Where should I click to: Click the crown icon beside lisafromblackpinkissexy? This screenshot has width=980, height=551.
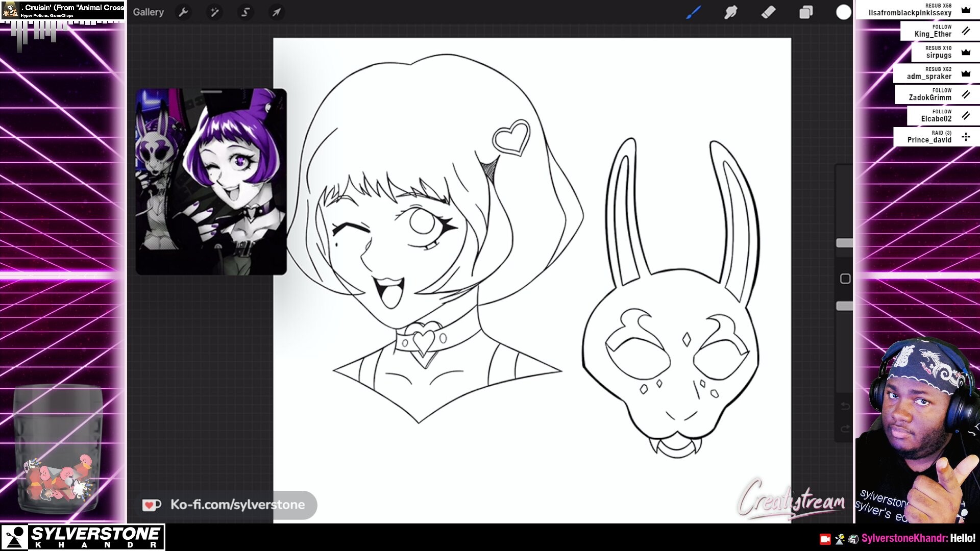pyautogui.click(x=966, y=10)
